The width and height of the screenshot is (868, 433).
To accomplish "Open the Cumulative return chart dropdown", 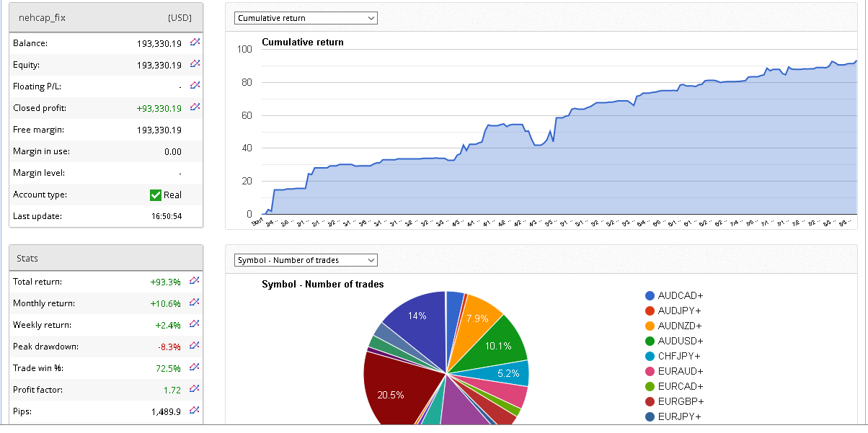I will [306, 18].
